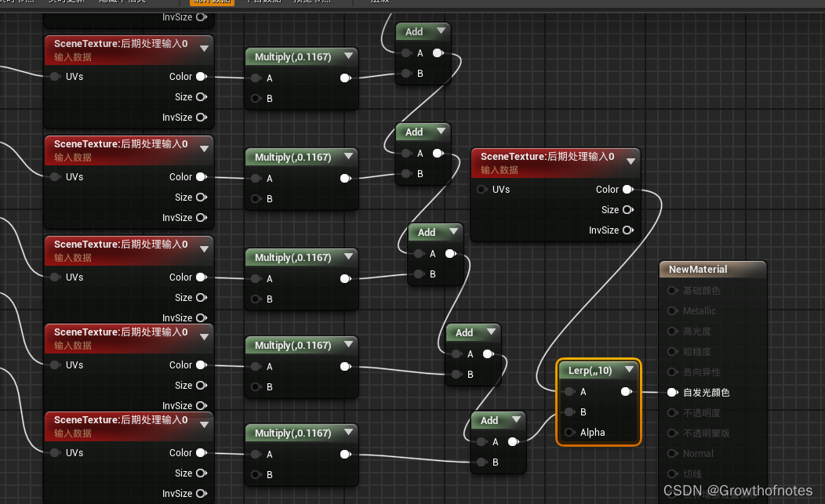Screen dimensions: 825x504
Task: Click B pin of the topmost Add node
Action: 406,74
